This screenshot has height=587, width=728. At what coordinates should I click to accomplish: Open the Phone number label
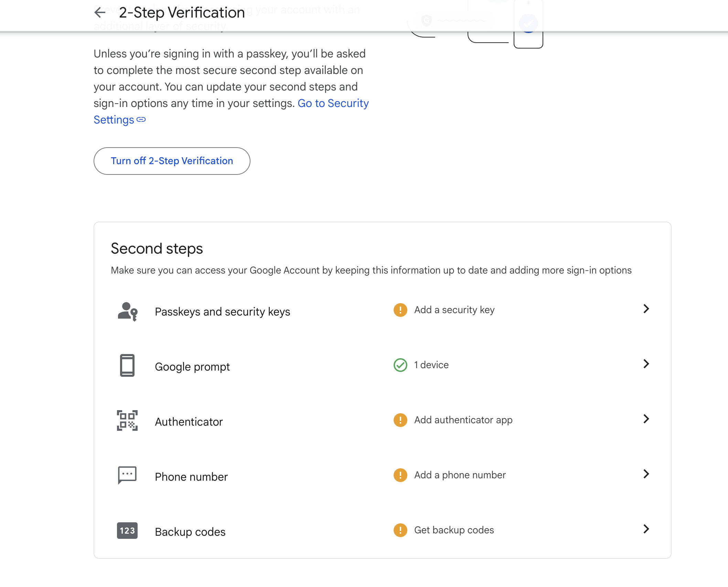[x=191, y=477]
